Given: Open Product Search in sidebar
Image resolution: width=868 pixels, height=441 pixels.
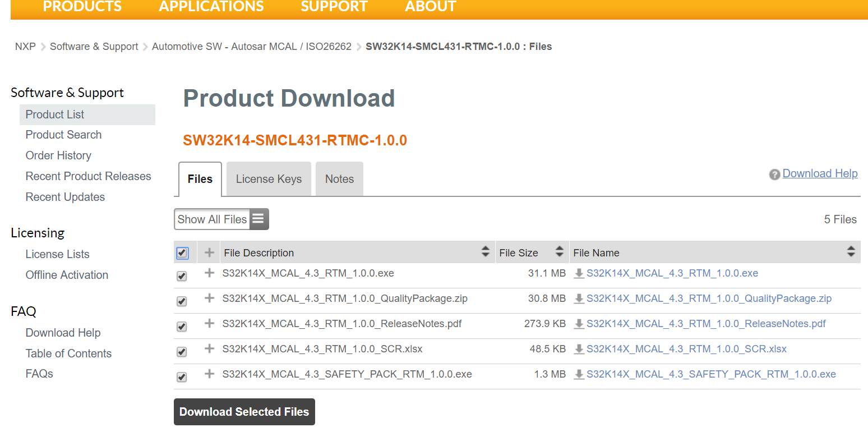Looking at the screenshot, I should coord(63,135).
